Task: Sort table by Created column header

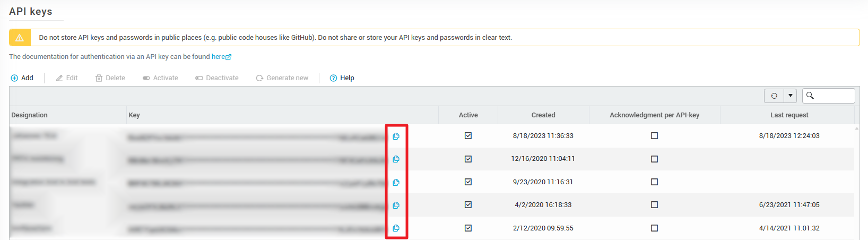Action: [543, 115]
